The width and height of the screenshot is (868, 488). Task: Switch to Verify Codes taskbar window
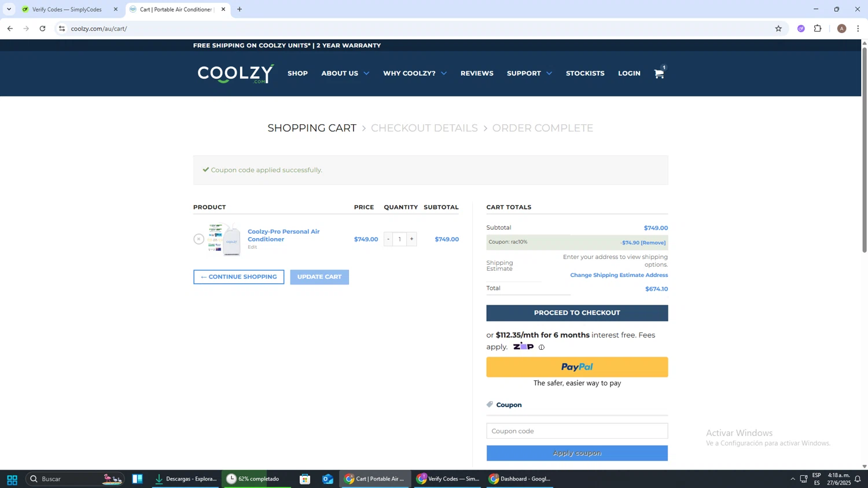pos(448,479)
